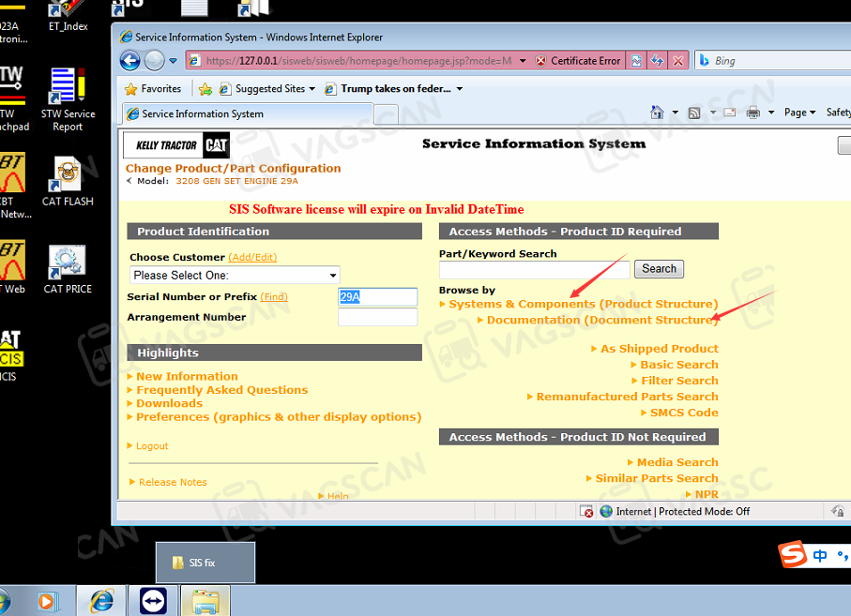Image resolution: width=851 pixels, height=616 pixels.
Task: Open the Basic Search link
Action: (x=679, y=365)
